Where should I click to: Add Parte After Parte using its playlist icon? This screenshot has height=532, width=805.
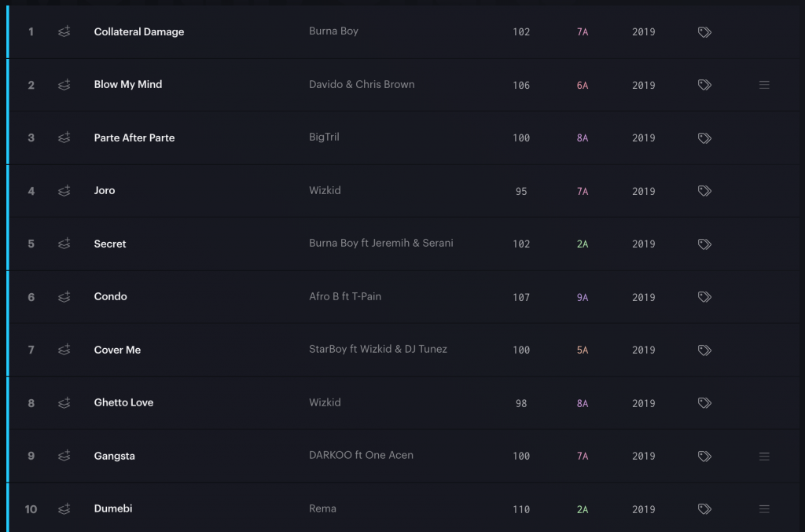click(x=64, y=138)
